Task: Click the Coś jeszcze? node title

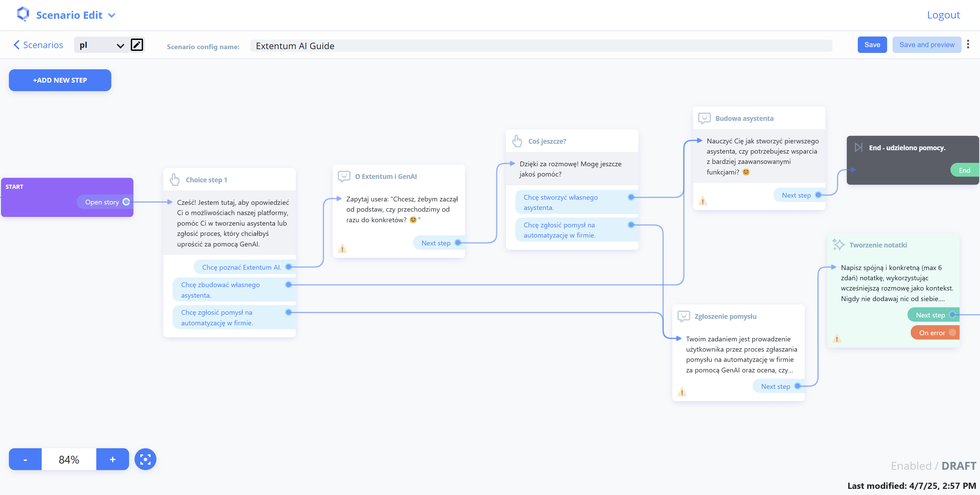Action: pos(547,141)
